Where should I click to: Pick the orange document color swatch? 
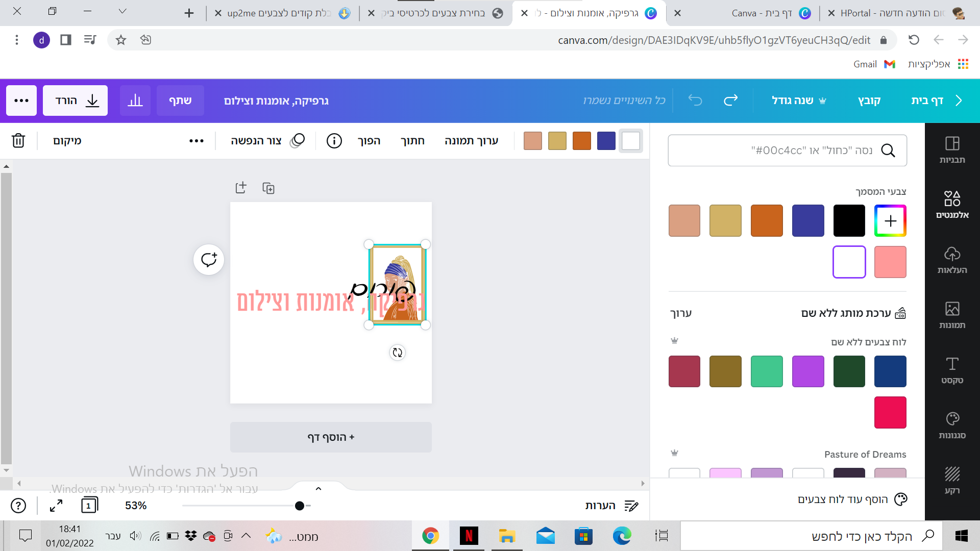coord(767,220)
